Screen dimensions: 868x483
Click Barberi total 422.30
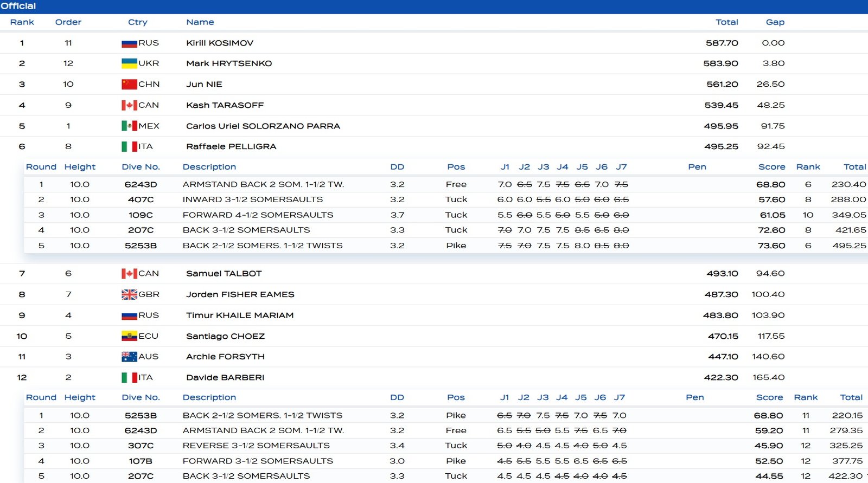pyautogui.click(x=721, y=377)
